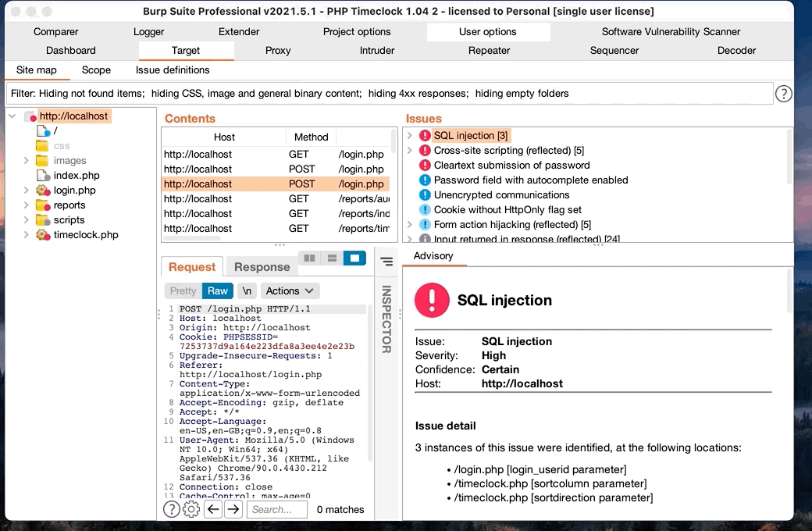This screenshot has width=812, height=531.
Task: Switch to side-by-side split layout view
Action: (310, 258)
